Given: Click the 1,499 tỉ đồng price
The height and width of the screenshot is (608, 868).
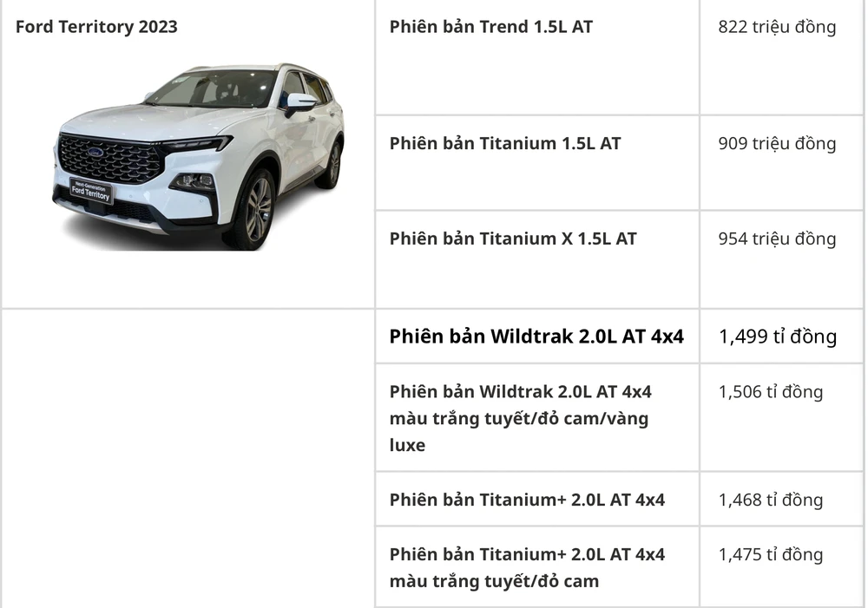Looking at the screenshot, I should (777, 337).
